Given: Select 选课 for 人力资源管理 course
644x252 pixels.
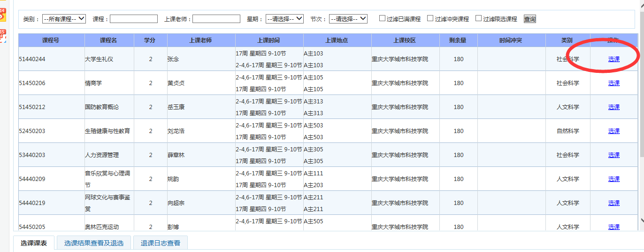Looking at the screenshot, I should coord(613,155).
